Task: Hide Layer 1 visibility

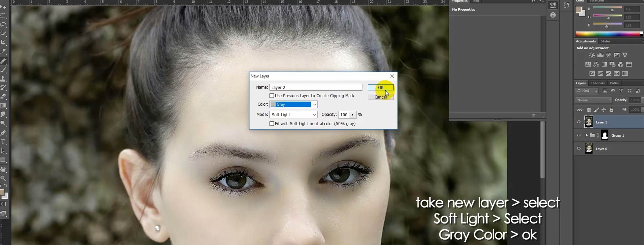Action: [578, 122]
